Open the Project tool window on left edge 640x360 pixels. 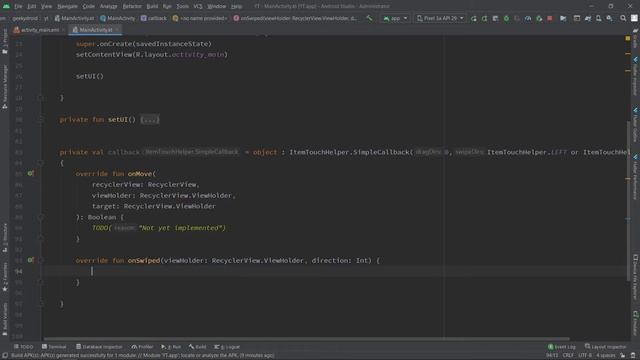(x=5, y=42)
